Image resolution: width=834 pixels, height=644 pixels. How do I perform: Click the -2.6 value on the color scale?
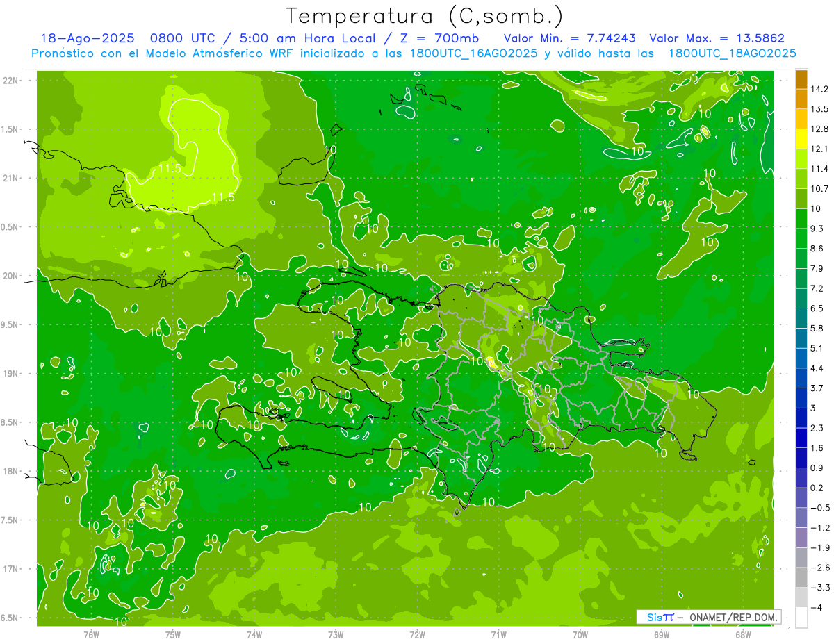coord(820,568)
